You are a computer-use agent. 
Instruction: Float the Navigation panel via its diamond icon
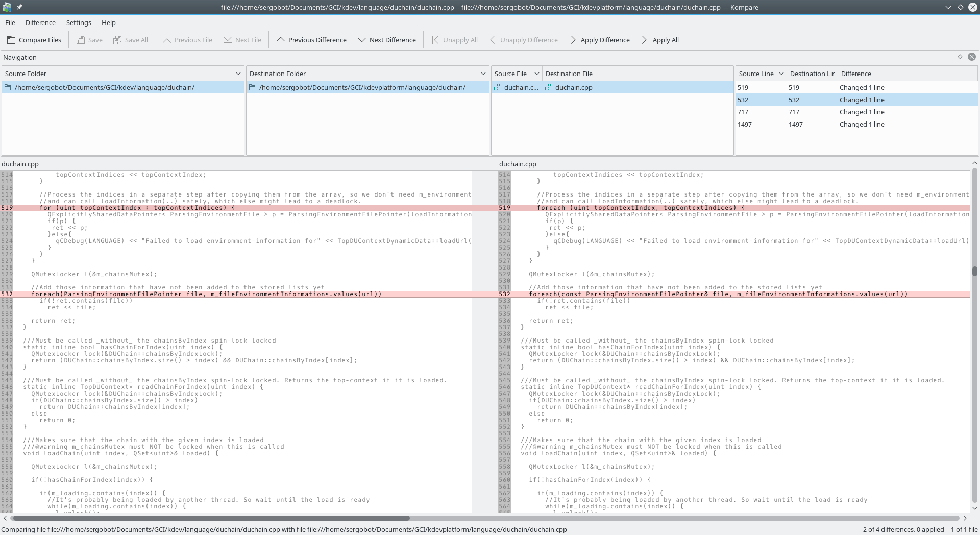tap(960, 57)
